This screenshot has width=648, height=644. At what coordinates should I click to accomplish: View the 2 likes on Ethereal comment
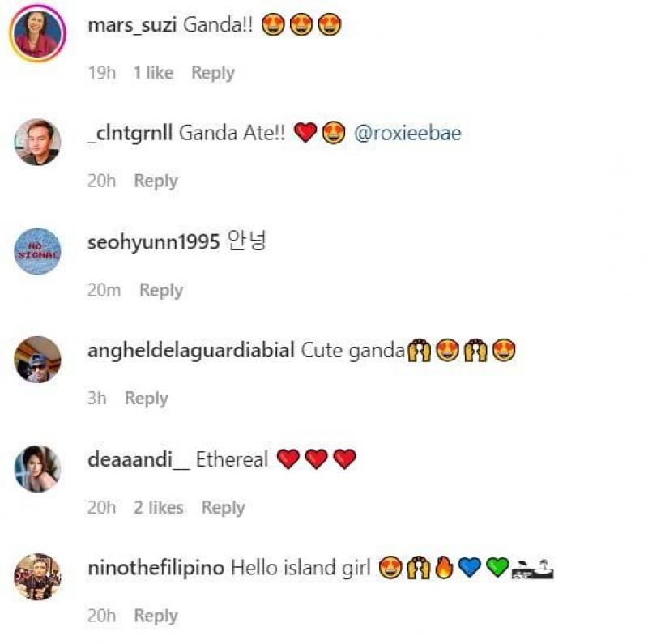pos(158,508)
